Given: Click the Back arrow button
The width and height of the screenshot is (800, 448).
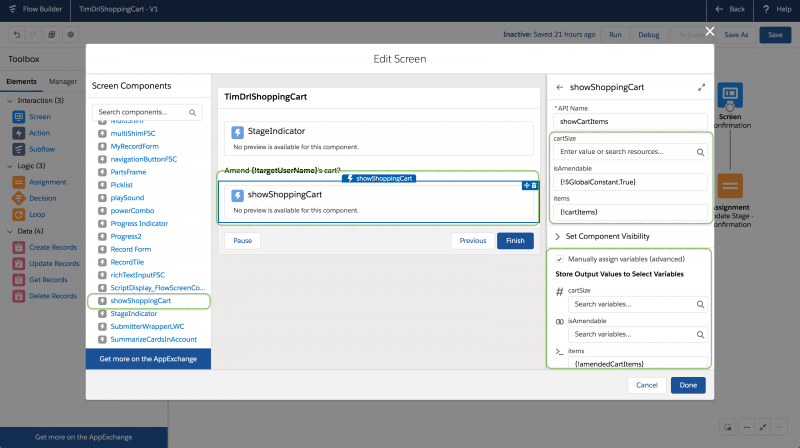Looking at the screenshot, I should coord(730,9).
